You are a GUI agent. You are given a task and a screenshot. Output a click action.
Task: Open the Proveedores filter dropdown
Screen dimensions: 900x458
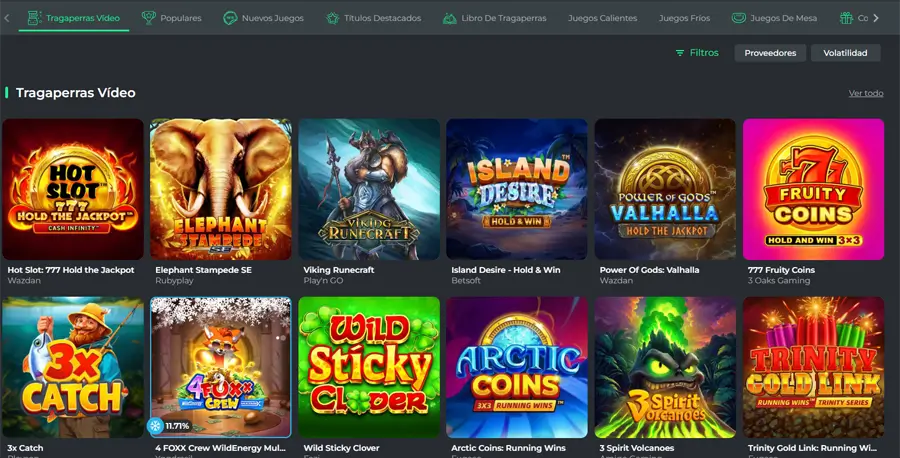coord(770,53)
